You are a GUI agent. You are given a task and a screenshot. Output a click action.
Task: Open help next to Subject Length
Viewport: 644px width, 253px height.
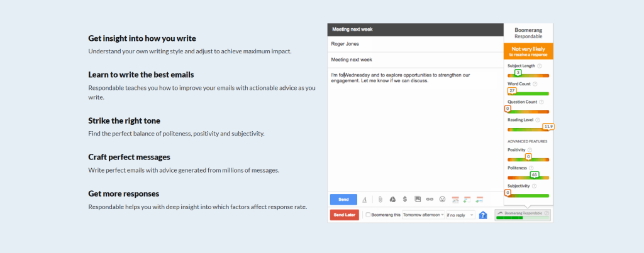(x=540, y=66)
